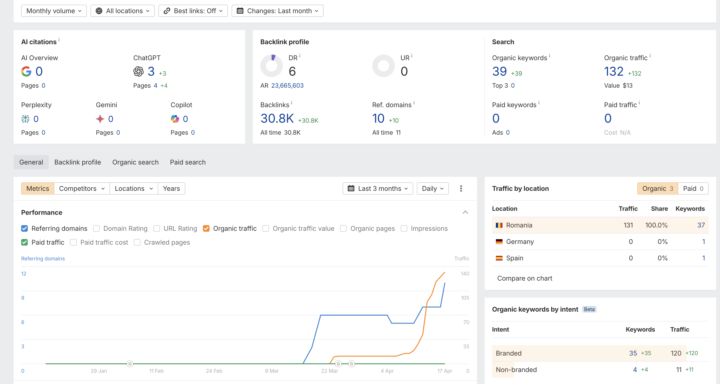720x384 pixels.
Task: Open the Organic keywords 39 link
Action: [500, 72]
